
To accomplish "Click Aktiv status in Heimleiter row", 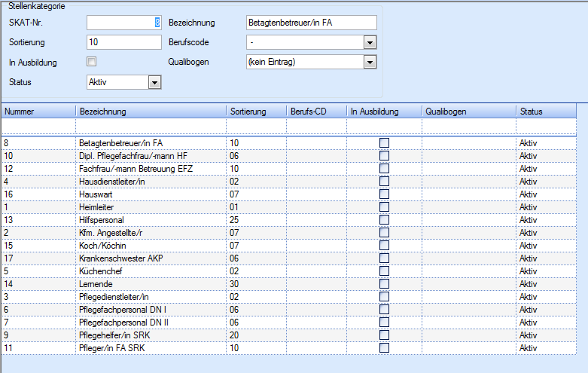I will 528,206.
